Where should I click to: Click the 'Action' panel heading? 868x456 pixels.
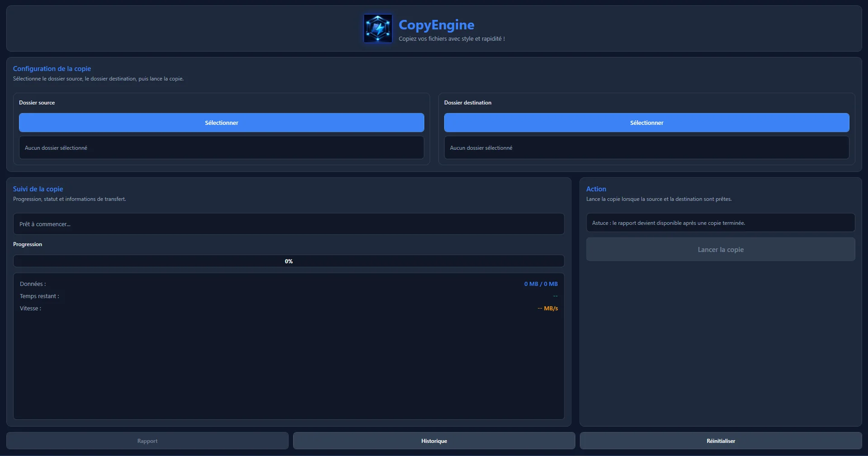click(596, 189)
